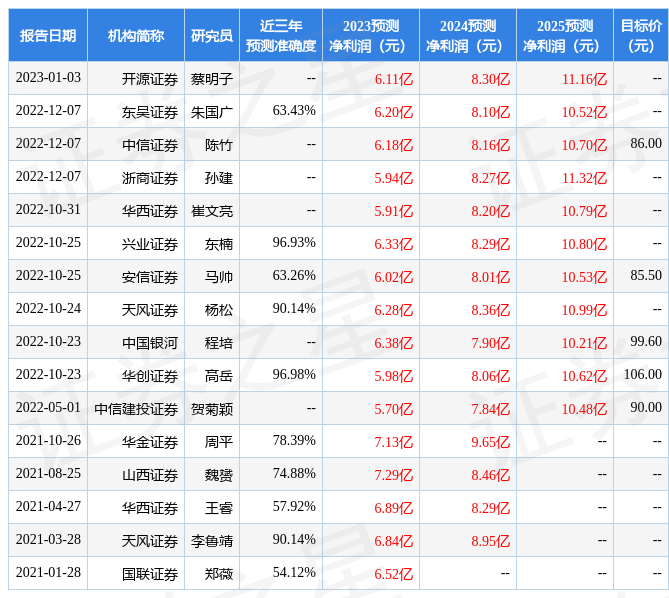This screenshot has width=669, height=598.
Task: Click institution 华创证券
Action: coord(150,376)
